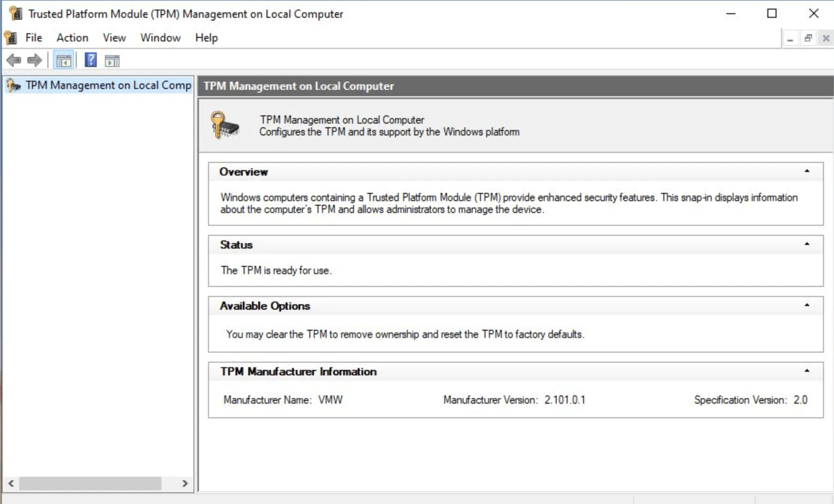
Task: Click the TPM Manufacturer Information heading
Action: (x=299, y=372)
